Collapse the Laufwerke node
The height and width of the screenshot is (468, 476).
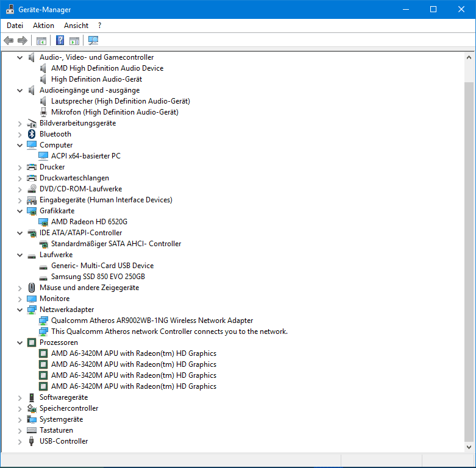tap(20, 255)
